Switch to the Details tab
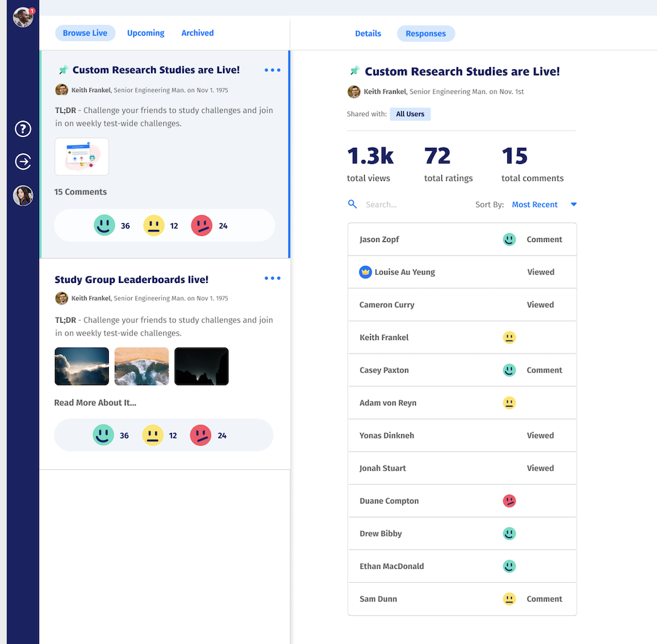This screenshot has width=657, height=644. (368, 34)
